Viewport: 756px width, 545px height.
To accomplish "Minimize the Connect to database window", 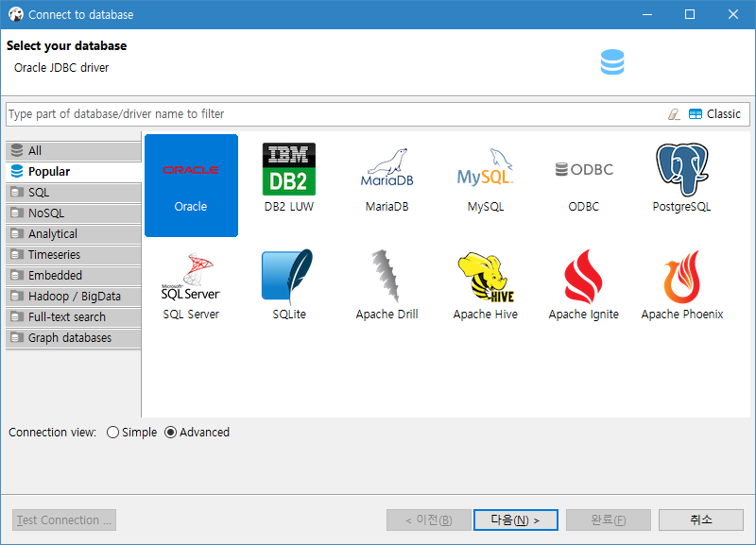I will click(x=647, y=14).
